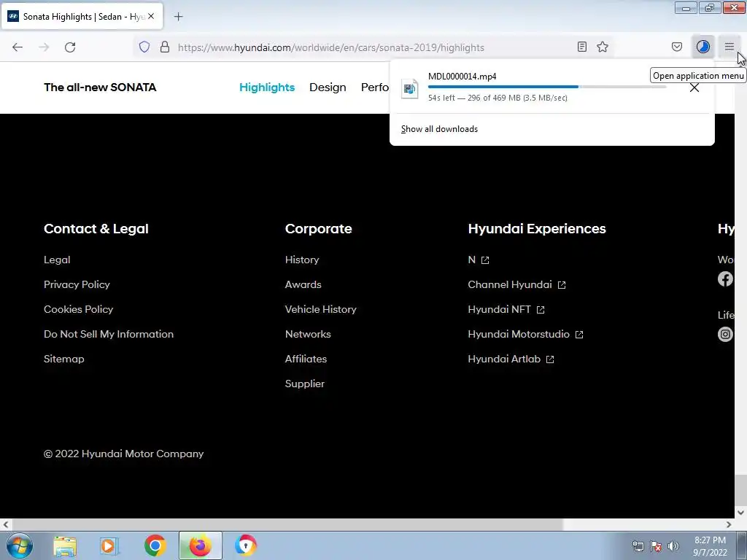Open Awards link

click(303, 284)
